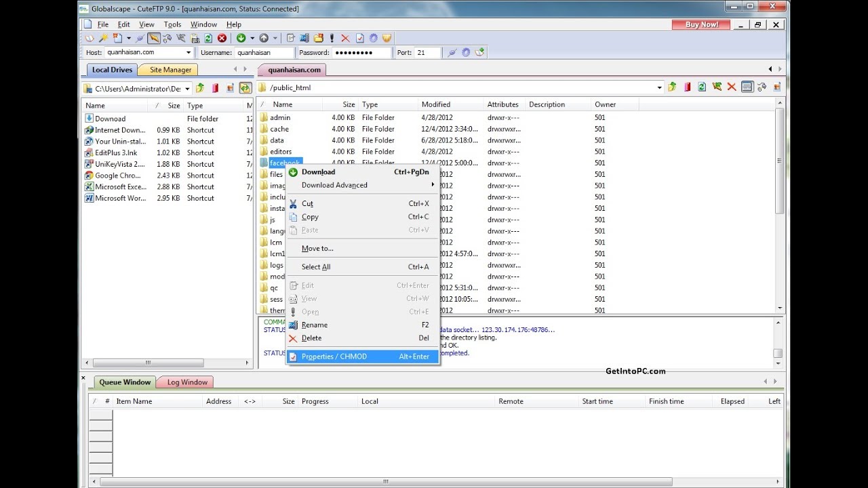Image resolution: width=868 pixels, height=488 pixels.
Task: Select EditPlus 3.lnk in local list
Action: coord(115,152)
